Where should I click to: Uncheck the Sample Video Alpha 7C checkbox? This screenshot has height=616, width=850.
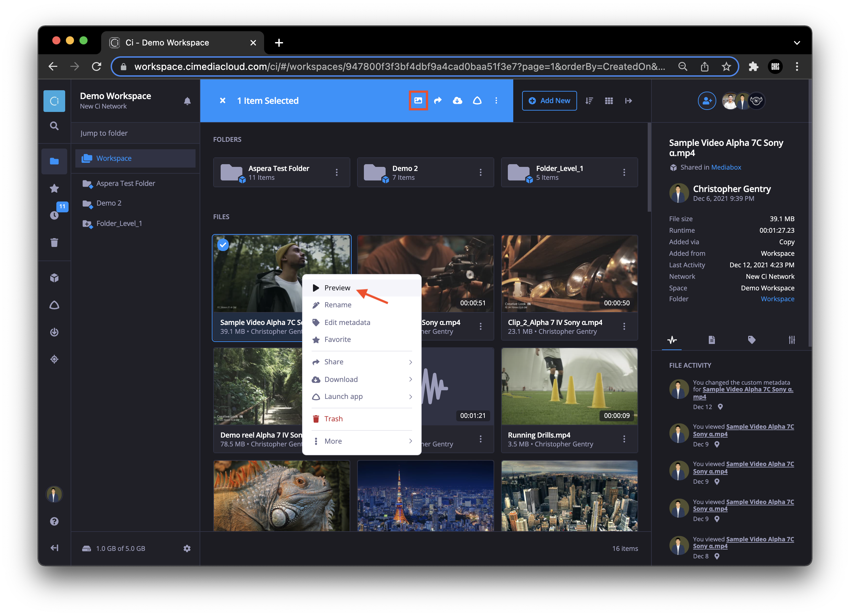click(223, 245)
